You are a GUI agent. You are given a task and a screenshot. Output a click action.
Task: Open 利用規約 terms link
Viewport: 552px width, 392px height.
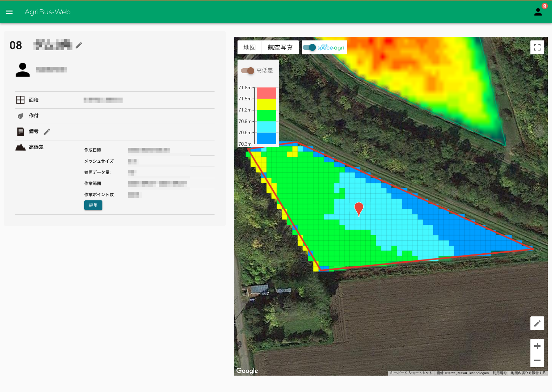500,373
